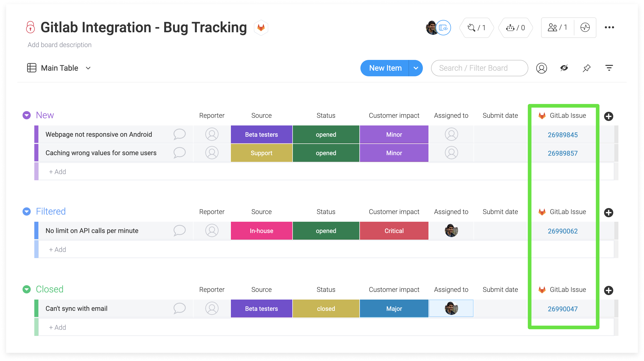644x361 pixels.
Task: Change Source label In-house on API calls row
Action: (262, 231)
